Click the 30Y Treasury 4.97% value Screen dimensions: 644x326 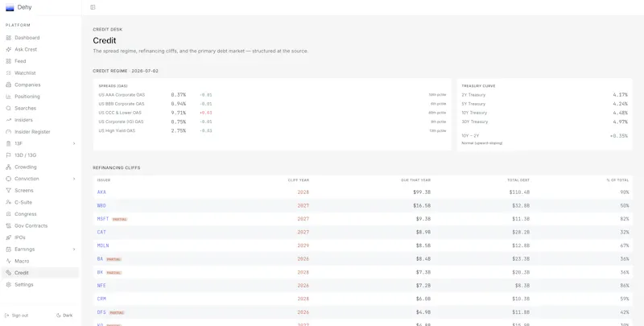point(620,122)
